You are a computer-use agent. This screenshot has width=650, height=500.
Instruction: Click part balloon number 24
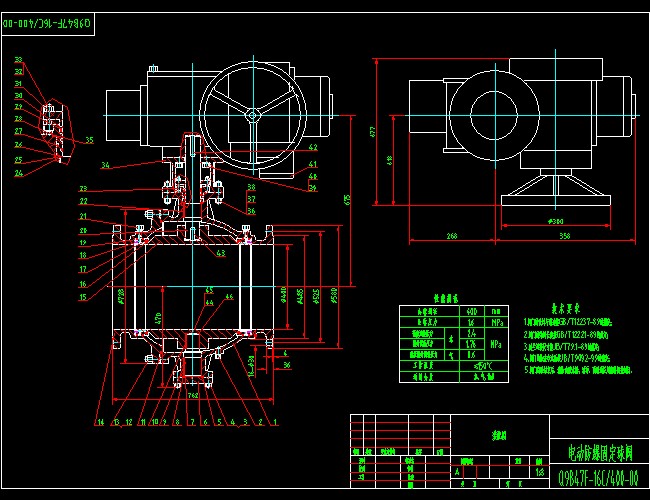click(18, 173)
